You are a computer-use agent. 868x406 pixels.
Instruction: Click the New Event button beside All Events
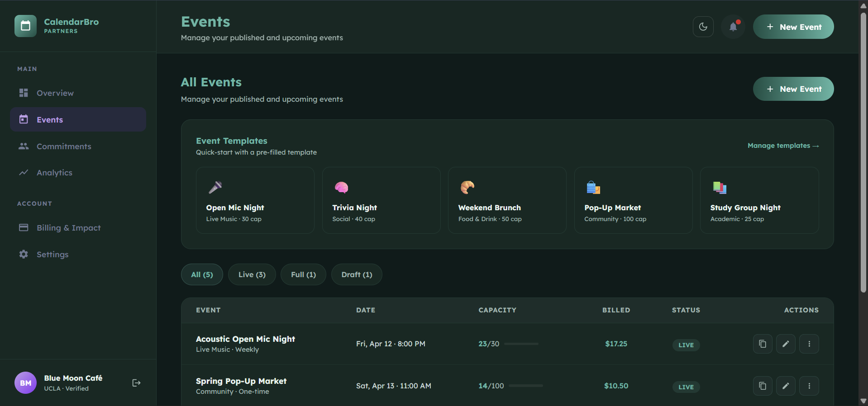coord(793,89)
